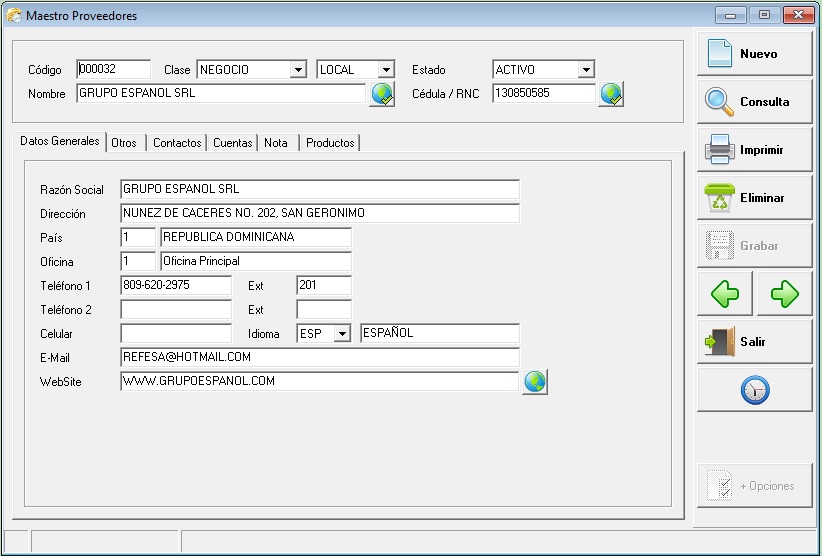Click the Salir exit door button
Screen dimensions: 822x556
click(x=754, y=342)
